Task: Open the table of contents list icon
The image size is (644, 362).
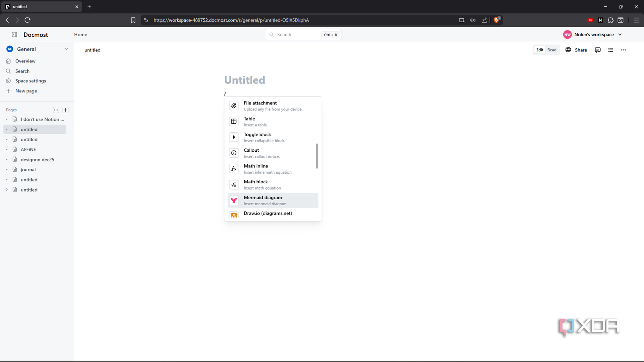Action: (x=610, y=50)
